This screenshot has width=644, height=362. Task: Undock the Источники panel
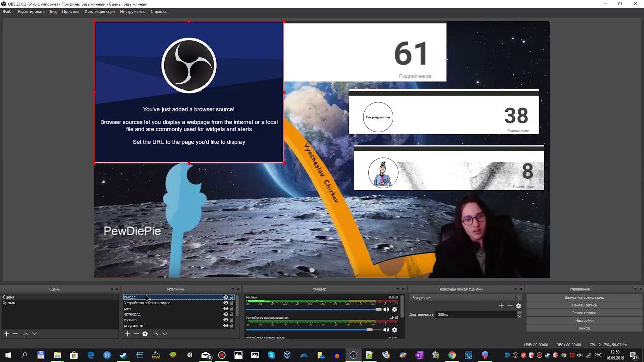(x=233, y=289)
